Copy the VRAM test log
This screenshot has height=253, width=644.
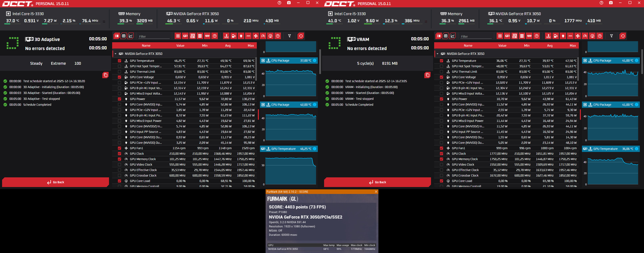click(427, 75)
